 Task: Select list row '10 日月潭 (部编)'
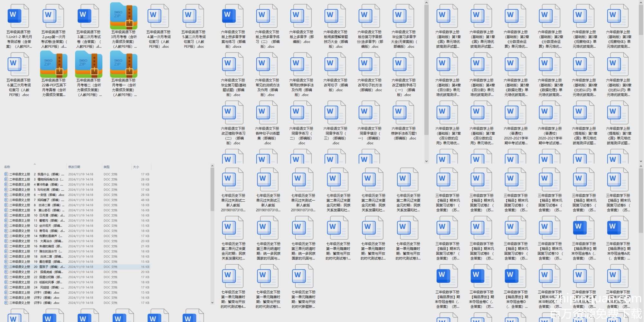coord(77,215)
